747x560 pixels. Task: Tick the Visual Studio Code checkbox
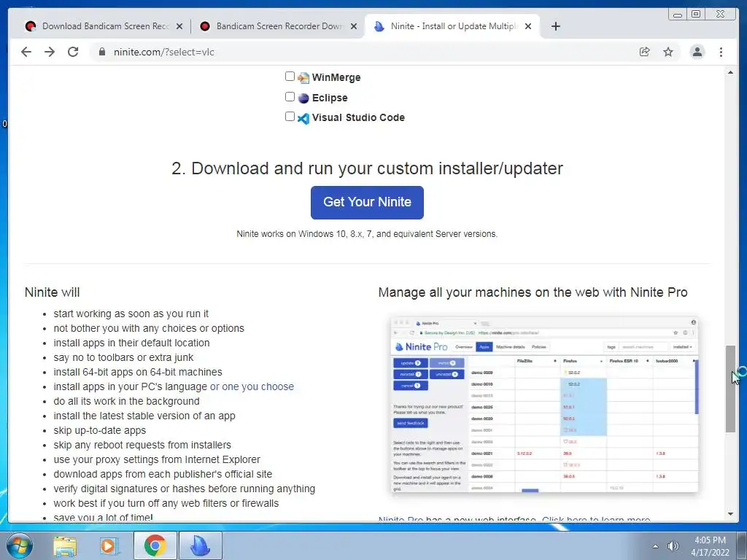pos(290,116)
